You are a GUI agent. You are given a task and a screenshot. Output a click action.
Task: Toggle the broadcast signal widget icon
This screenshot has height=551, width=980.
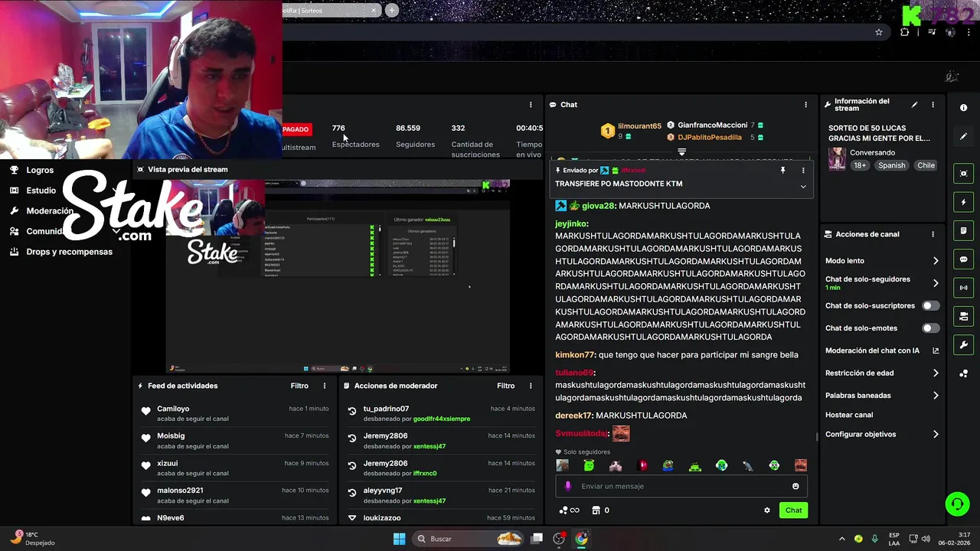[x=963, y=288]
